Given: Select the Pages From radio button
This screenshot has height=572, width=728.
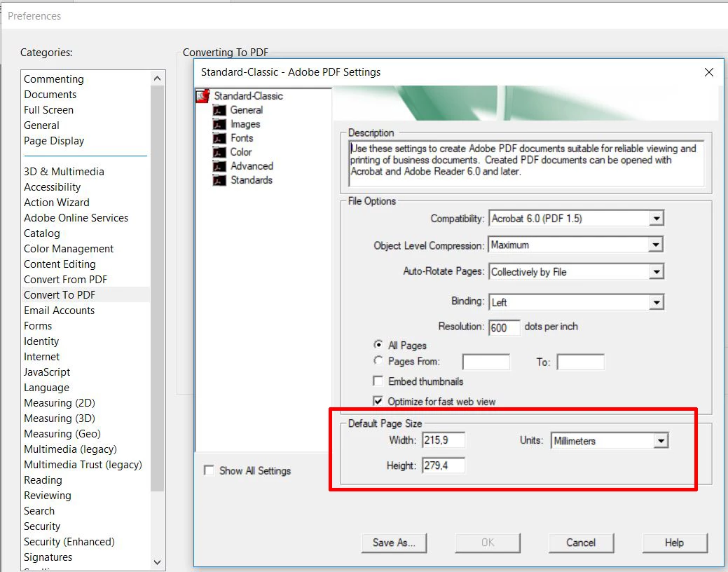Looking at the screenshot, I should (x=378, y=360).
